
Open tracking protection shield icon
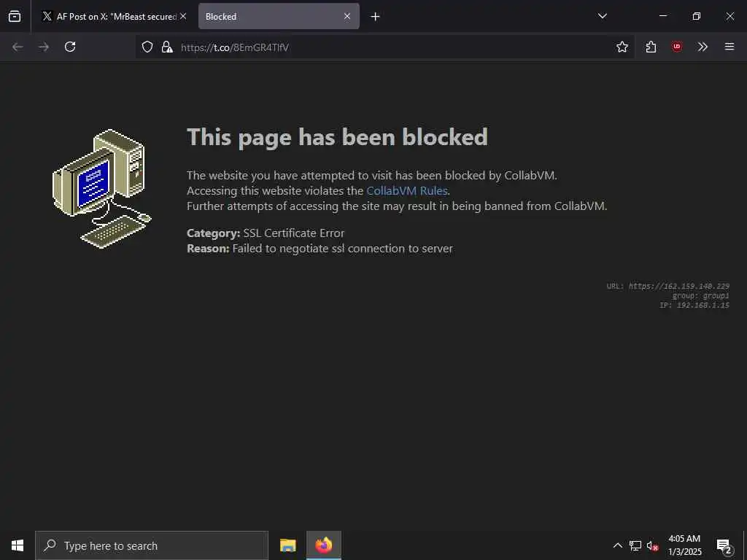coord(147,47)
